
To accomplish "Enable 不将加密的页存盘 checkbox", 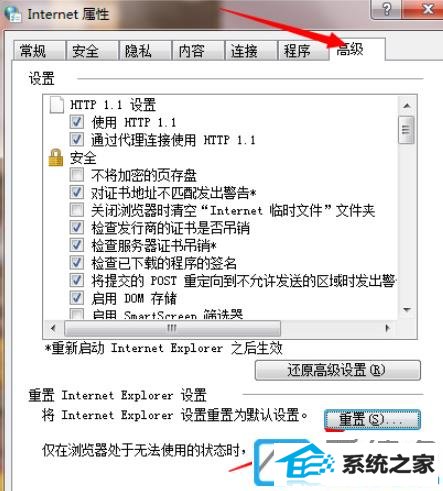I will tap(77, 175).
